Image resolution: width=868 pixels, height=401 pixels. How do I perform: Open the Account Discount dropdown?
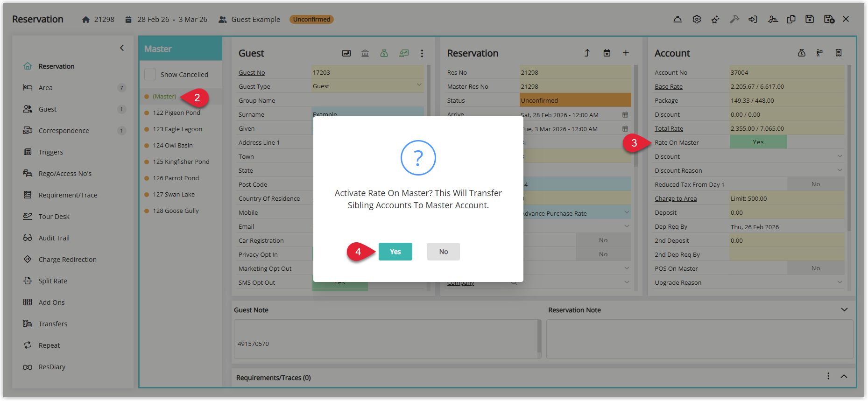(840, 156)
